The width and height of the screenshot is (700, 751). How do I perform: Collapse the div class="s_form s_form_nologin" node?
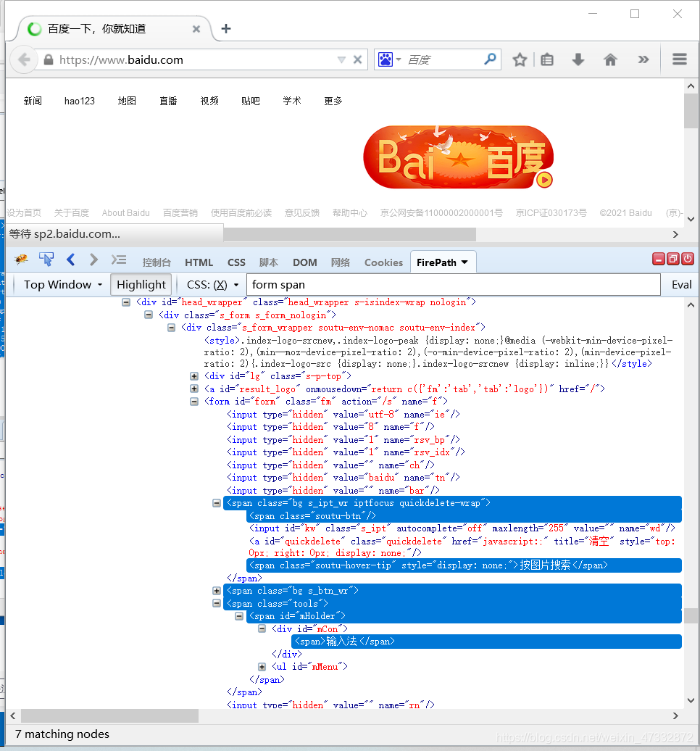(x=149, y=315)
